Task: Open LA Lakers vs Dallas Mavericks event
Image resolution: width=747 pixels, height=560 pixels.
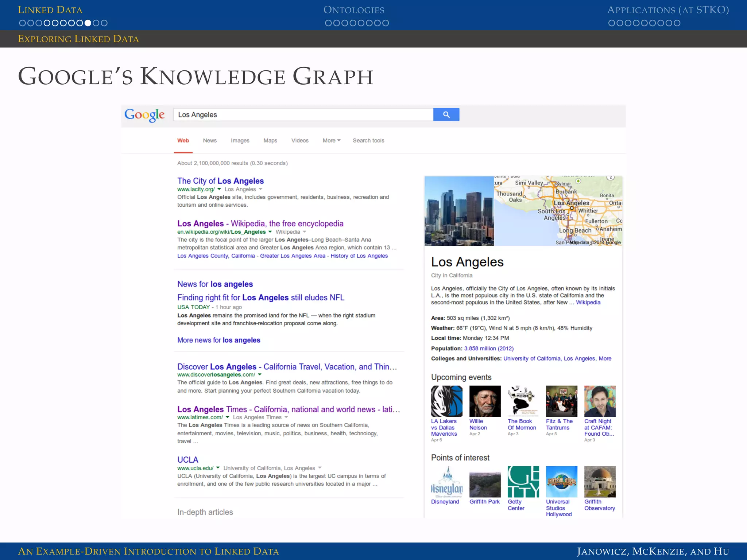Action: coord(444,427)
